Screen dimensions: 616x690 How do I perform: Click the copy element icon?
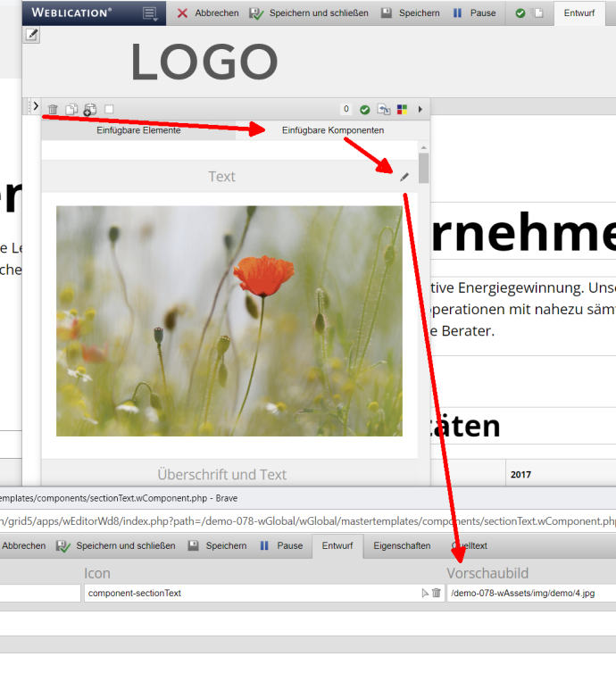click(71, 109)
